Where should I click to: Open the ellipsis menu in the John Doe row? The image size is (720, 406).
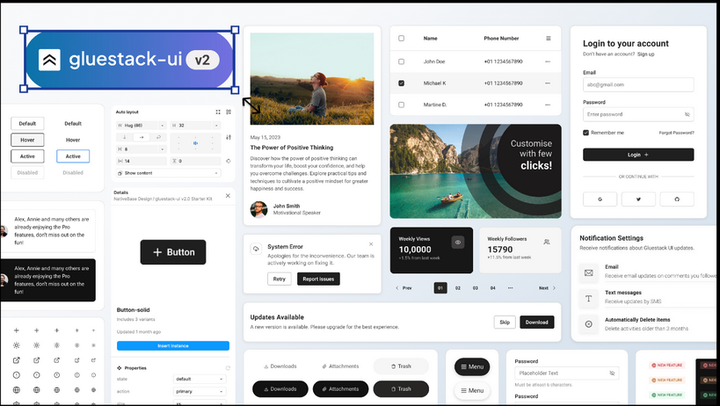(547, 62)
